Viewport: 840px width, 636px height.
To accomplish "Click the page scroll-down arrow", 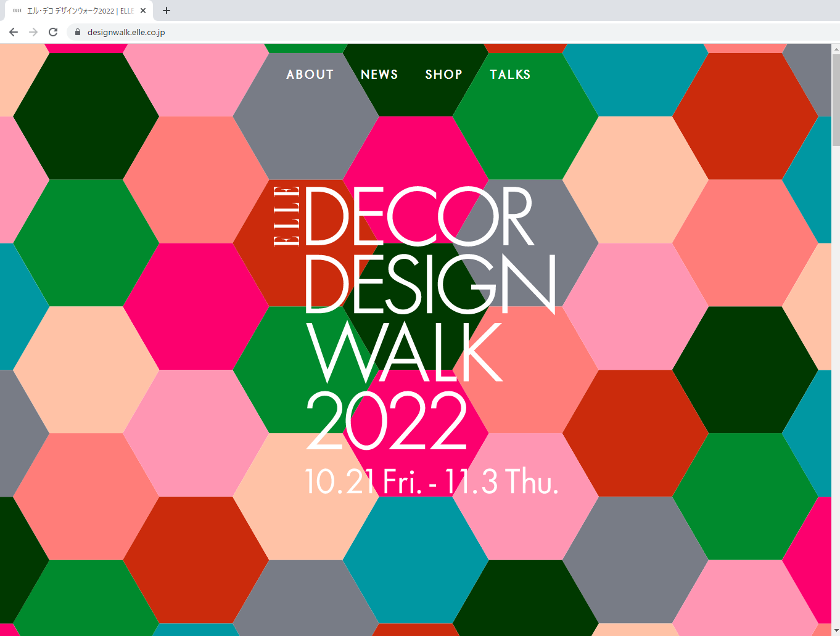I will (836, 631).
